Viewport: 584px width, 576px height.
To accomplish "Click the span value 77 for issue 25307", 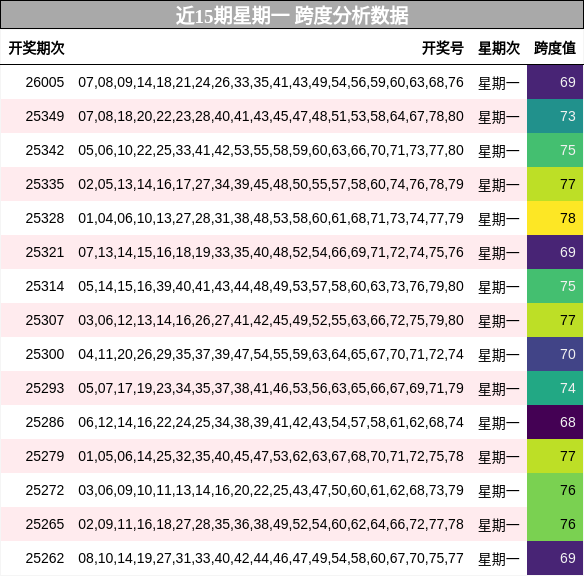I will (555, 320).
